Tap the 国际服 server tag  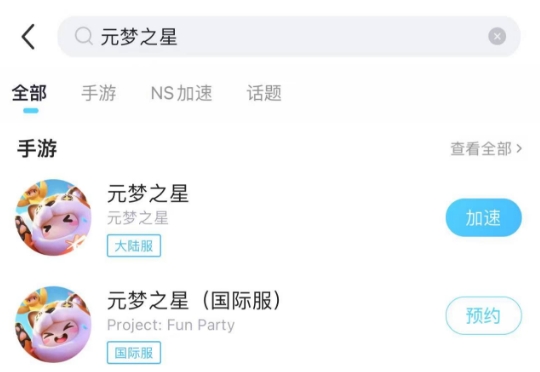click(134, 352)
